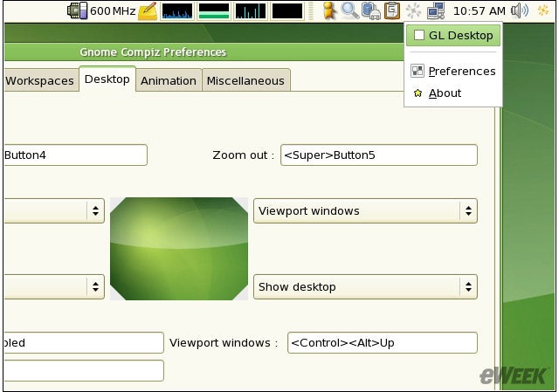Open upper-left combo box beside desktop preview

pyautogui.click(x=54, y=211)
